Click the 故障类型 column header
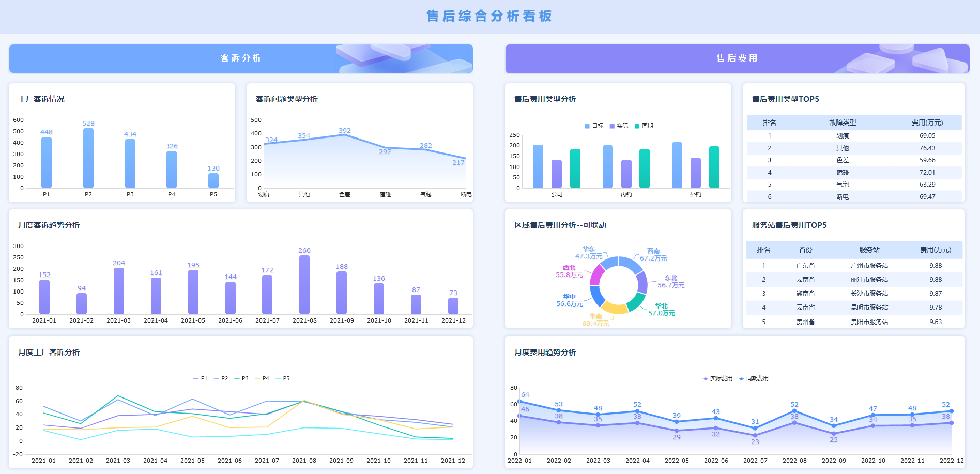The image size is (980, 474). (x=843, y=123)
